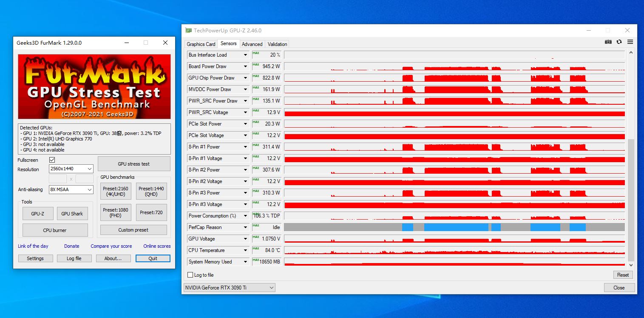Reset the sensor readings in GPU-Z
This screenshot has height=318, width=644.
coord(623,275)
